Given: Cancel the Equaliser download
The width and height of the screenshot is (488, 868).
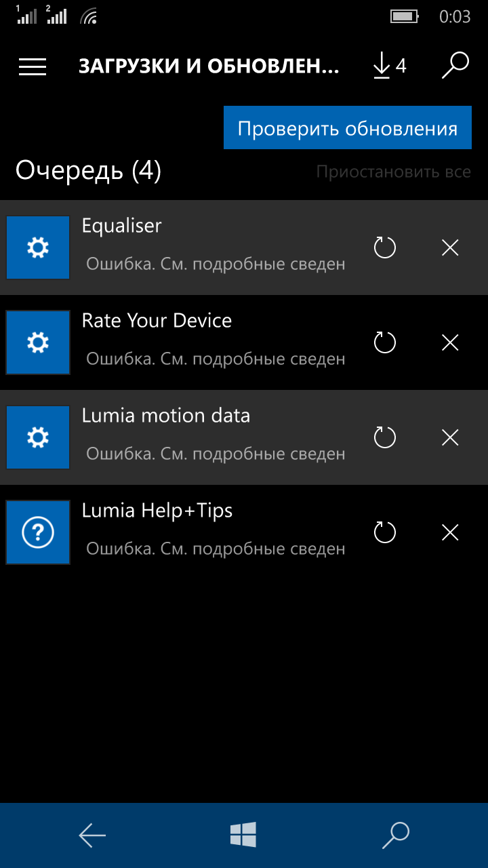Looking at the screenshot, I should (450, 248).
